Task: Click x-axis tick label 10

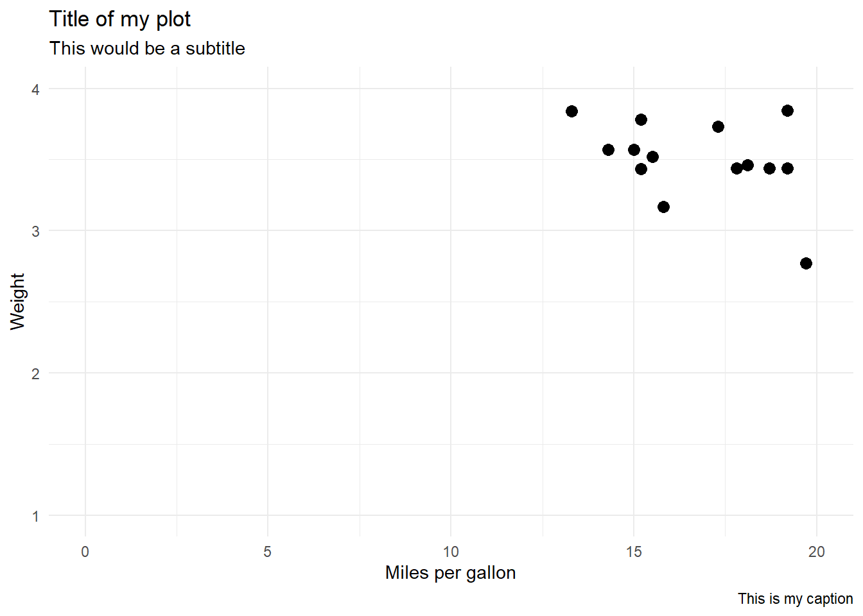Action: [x=451, y=552]
